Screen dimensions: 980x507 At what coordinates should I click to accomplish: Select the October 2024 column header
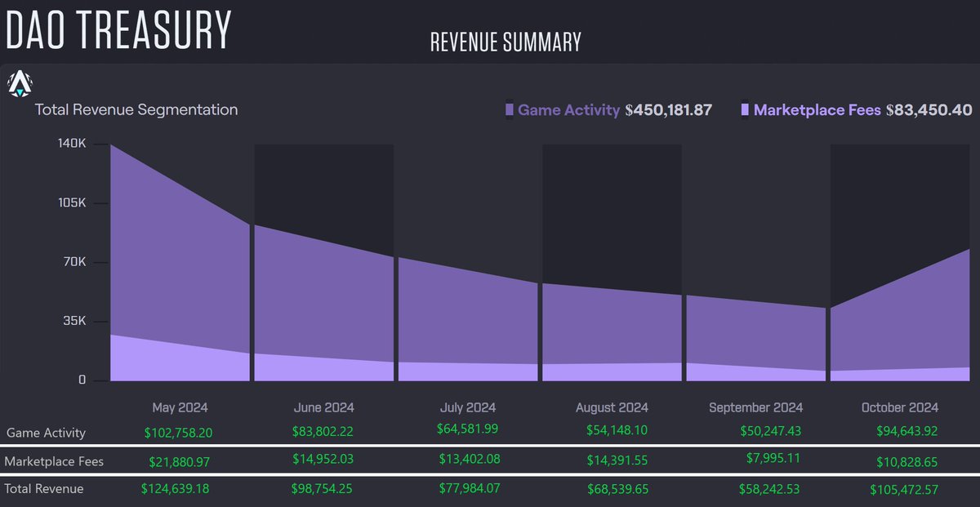click(900, 407)
